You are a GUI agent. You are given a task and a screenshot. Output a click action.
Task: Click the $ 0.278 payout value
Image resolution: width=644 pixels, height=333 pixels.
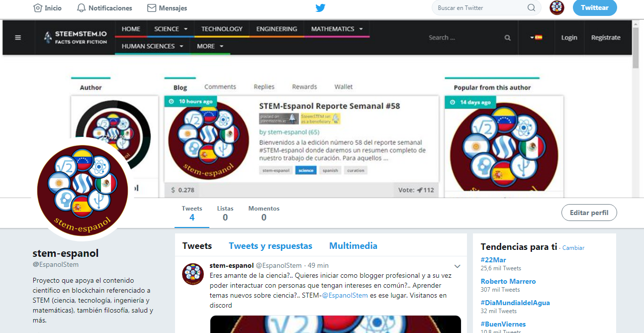point(183,190)
